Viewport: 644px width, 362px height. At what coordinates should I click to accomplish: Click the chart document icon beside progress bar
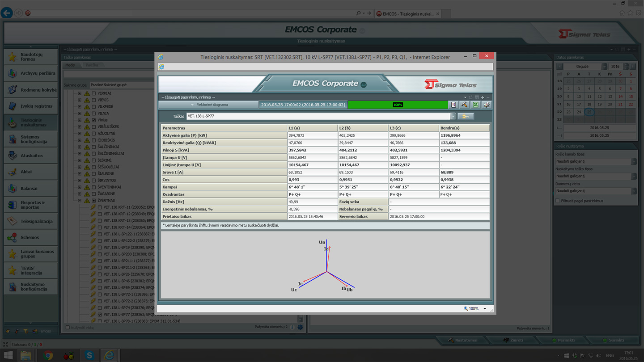coord(453,105)
